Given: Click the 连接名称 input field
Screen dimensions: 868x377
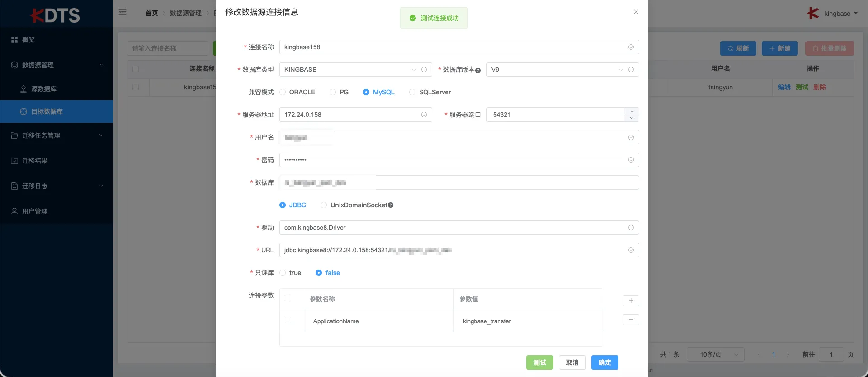Looking at the screenshot, I should 459,47.
